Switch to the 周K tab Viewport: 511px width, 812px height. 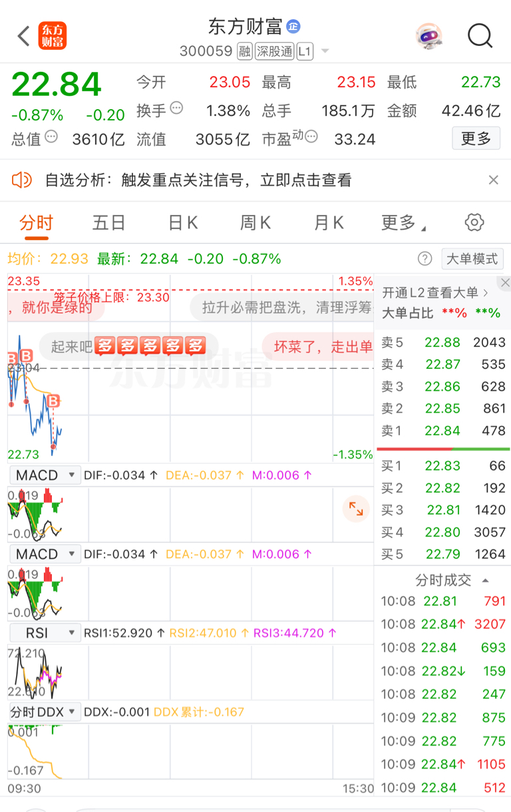coord(255,222)
